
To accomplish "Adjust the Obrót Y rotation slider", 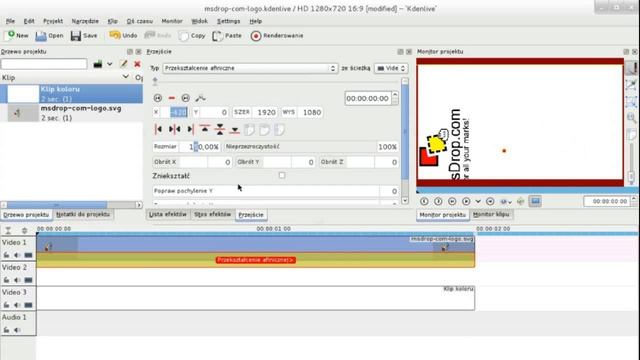I will click(276, 162).
